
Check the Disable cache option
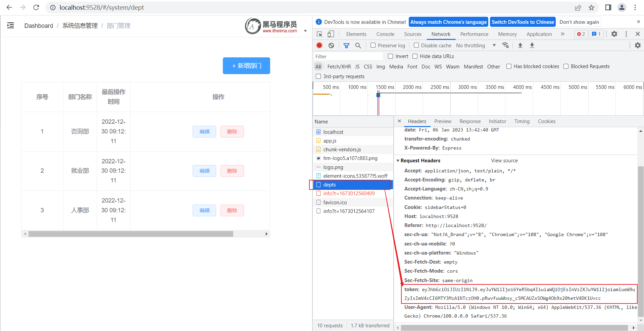click(x=416, y=45)
